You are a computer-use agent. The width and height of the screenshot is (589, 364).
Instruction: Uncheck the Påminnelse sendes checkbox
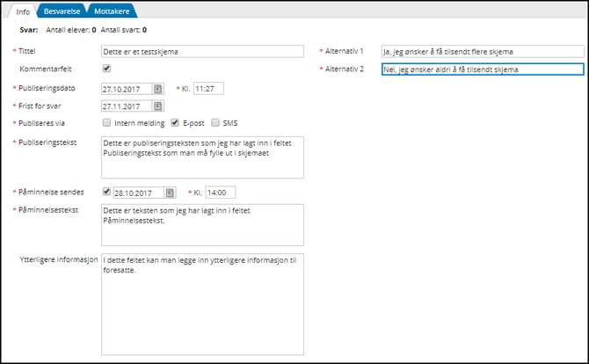pos(106,193)
